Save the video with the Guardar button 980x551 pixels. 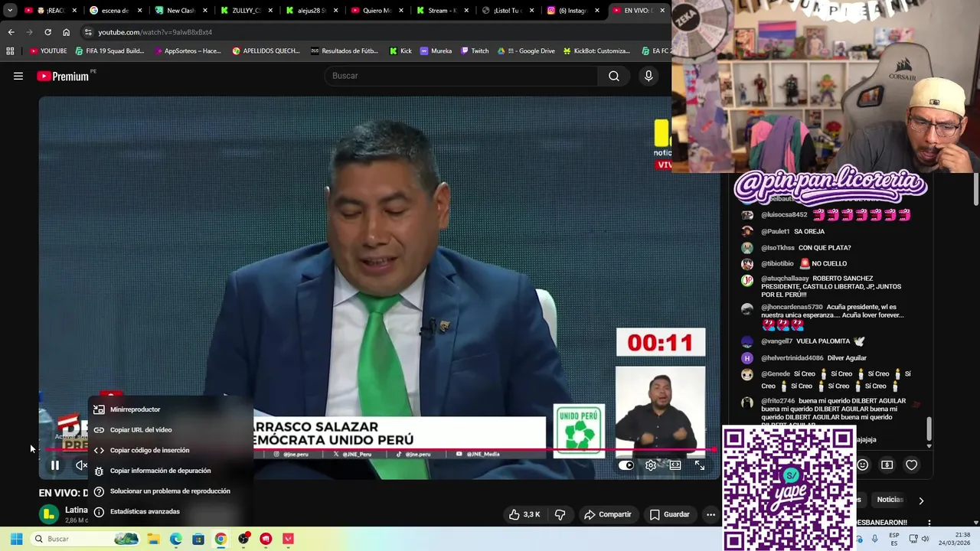(x=670, y=514)
